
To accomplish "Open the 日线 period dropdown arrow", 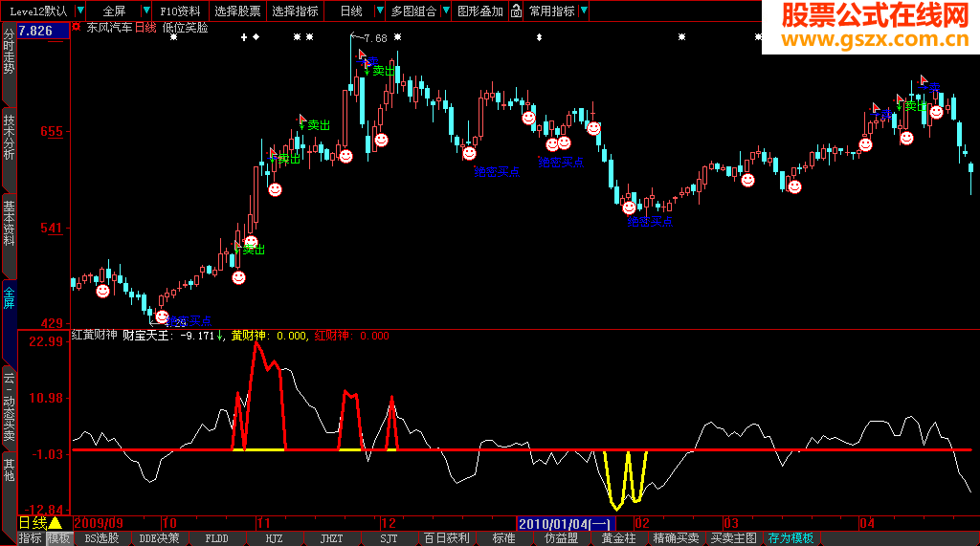I will [379, 11].
